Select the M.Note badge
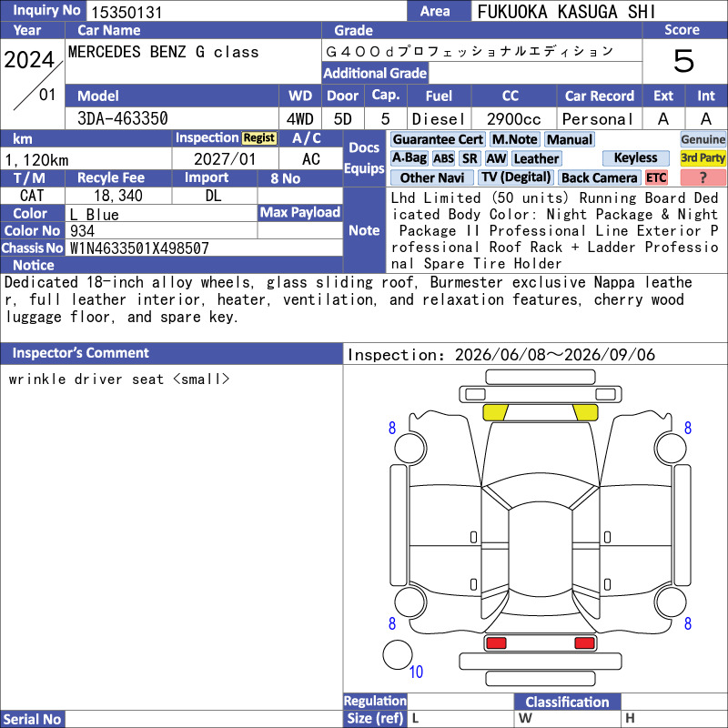The width and height of the screenshot is (728, 728). click(x=514, y=139)
